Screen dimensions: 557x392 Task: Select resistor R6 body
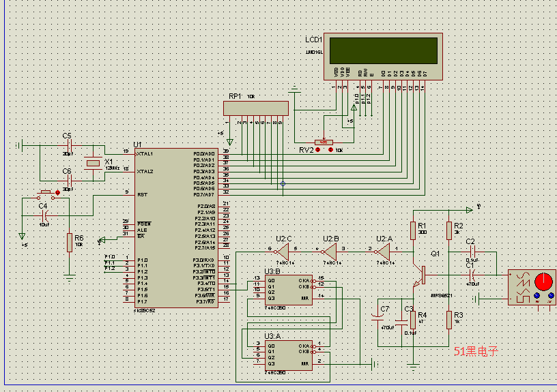tap(70, 243)
